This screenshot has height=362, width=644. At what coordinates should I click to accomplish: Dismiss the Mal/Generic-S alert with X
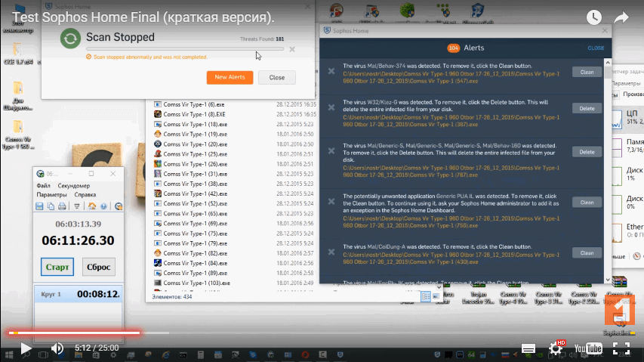pyautogui.click(x=331, y=151)
